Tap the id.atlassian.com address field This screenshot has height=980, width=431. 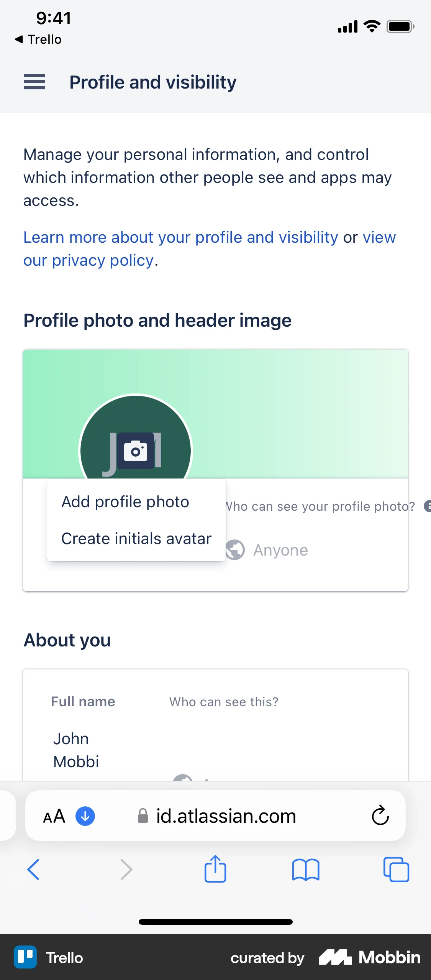click(x=226, y=816)
